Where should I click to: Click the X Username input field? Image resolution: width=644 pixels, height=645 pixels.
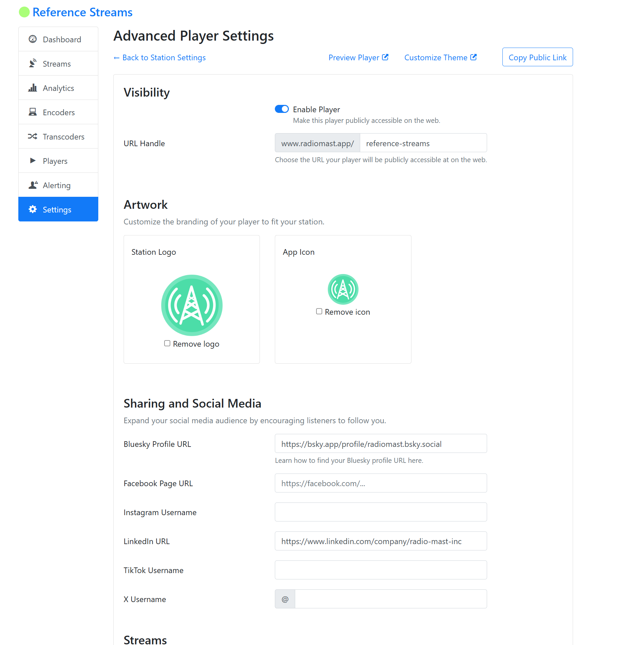[x=391, y=599]
